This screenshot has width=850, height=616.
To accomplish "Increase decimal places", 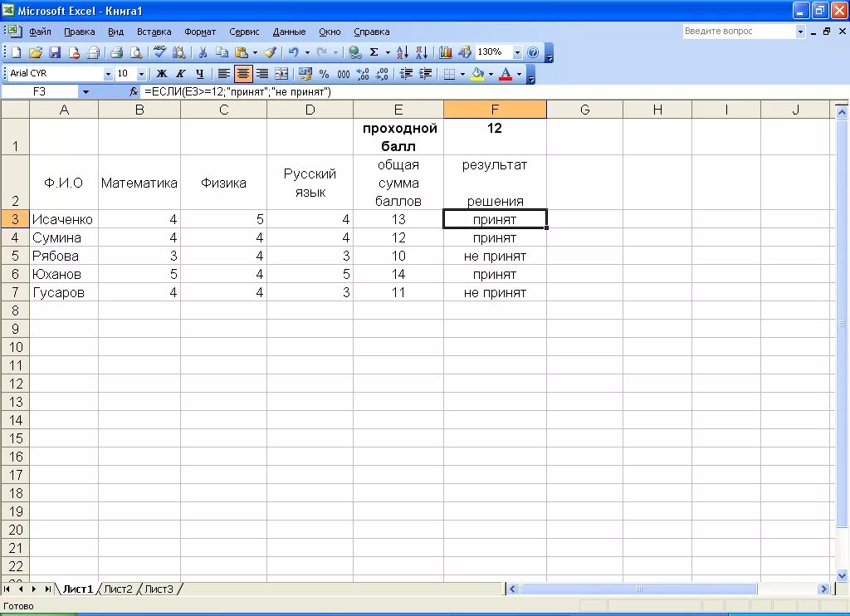I will tap(363, 74).
